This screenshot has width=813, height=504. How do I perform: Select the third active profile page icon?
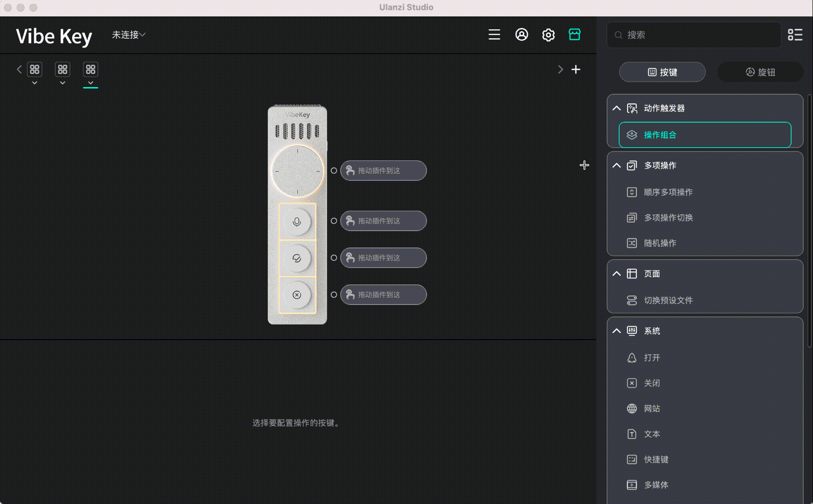[91, 69]
